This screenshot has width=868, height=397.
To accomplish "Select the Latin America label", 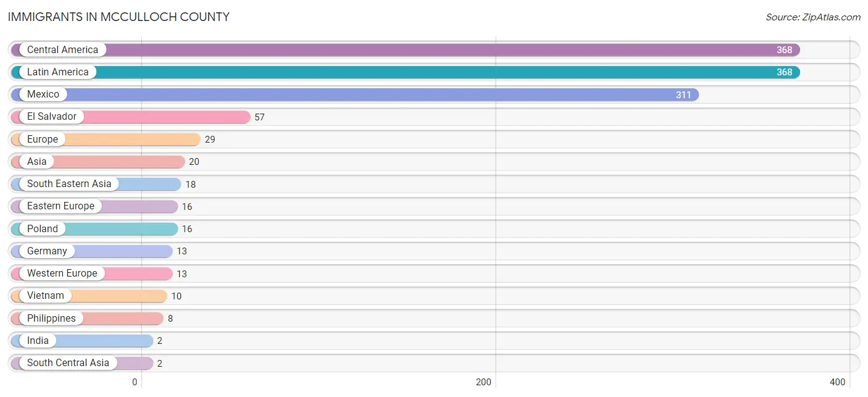I will tap(58, 72).
